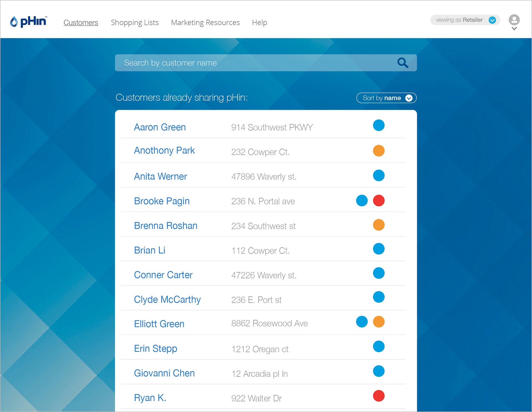Click the search magnifier icon
The height and width of the screenshot is (412, 532).
tap(403, 63)
